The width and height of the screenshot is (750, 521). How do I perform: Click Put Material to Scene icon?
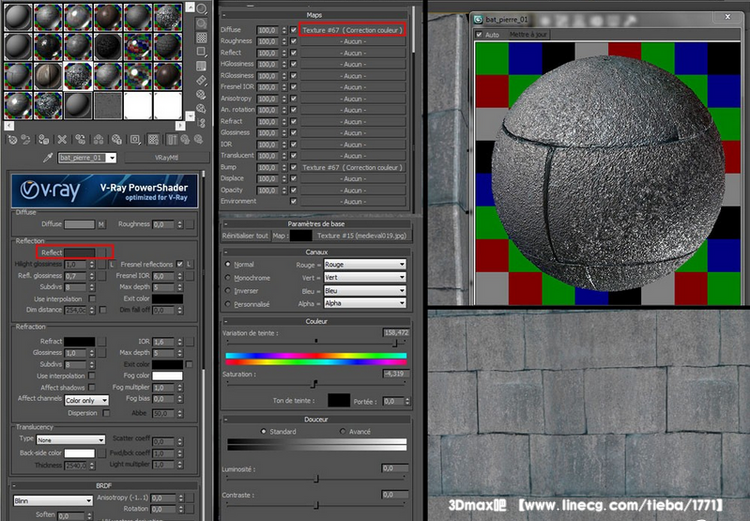26,140
